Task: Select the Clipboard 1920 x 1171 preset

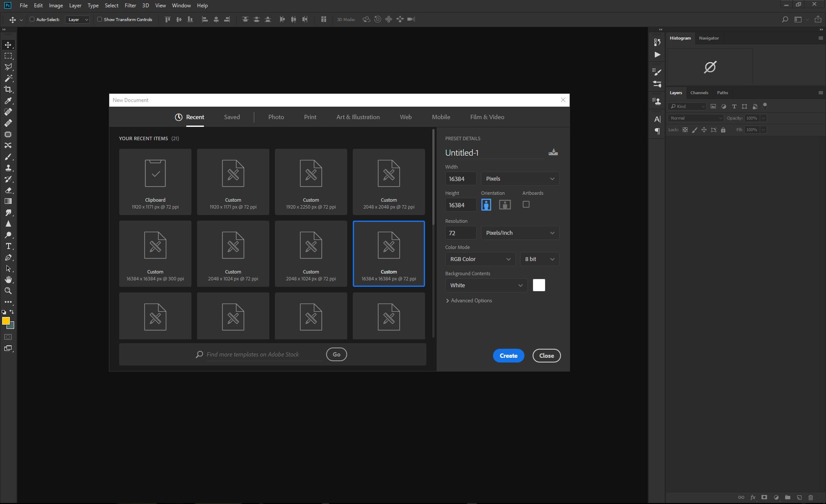Action: [155, 182]
